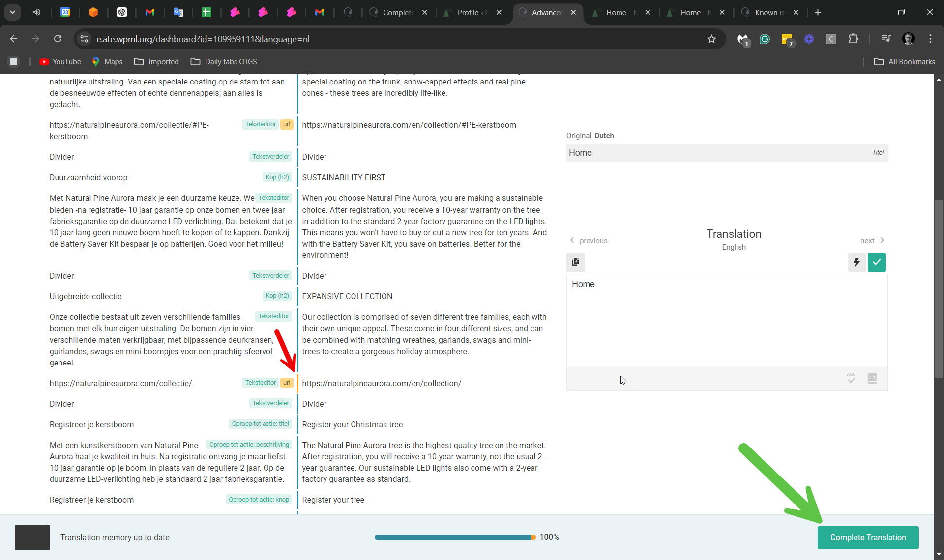
Task: Click the url tag on the collectie link
Action: (287, 383)
